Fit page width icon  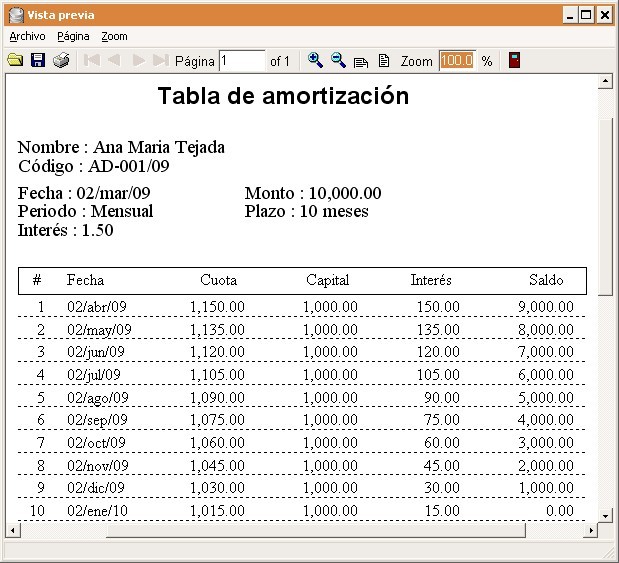(361, 62)
